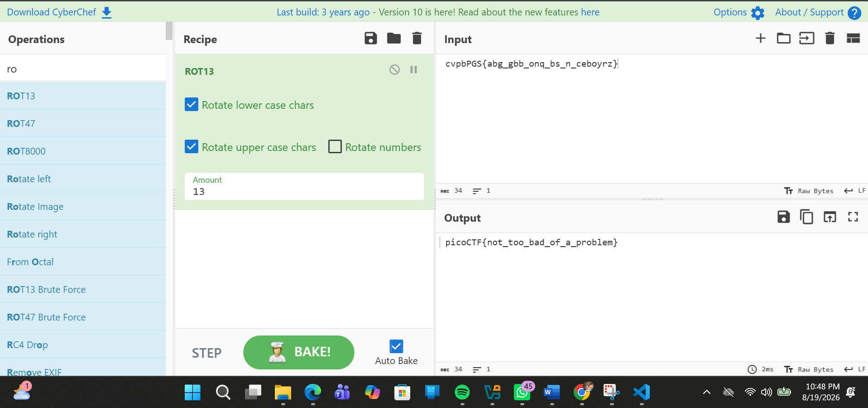Clear the recipe with trash icon

pos(417,39)
